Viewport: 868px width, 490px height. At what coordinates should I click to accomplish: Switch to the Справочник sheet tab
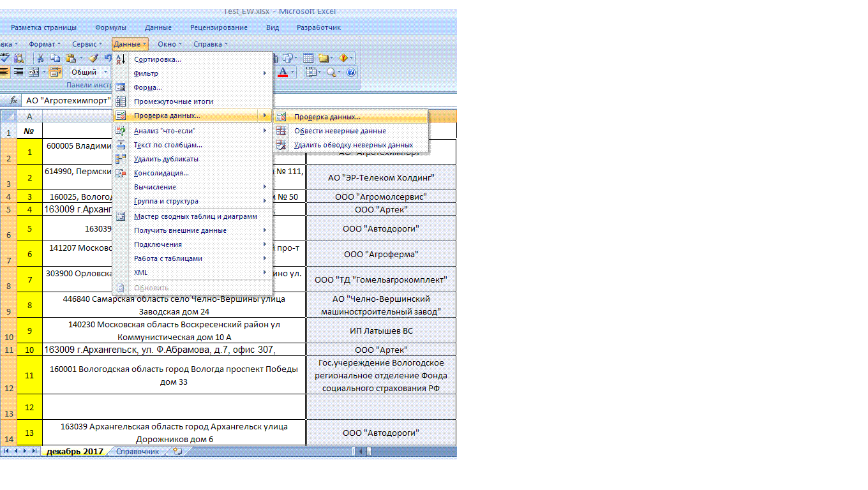pyautogui.click(x=138, y=451)
